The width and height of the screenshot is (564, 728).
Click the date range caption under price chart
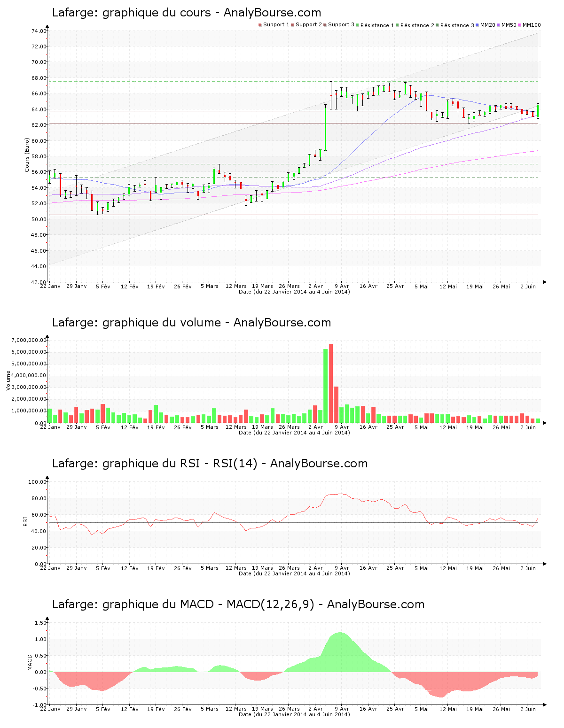[x=294, y=292]
